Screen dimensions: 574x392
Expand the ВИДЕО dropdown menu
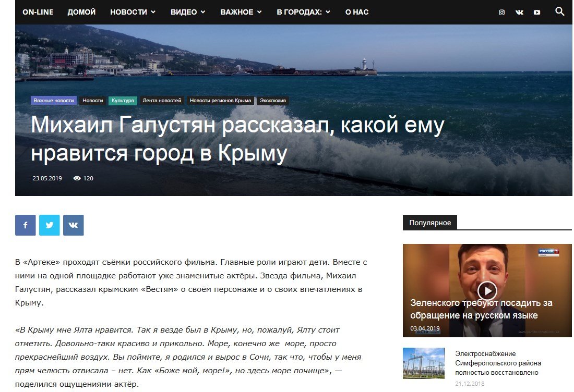187,12
